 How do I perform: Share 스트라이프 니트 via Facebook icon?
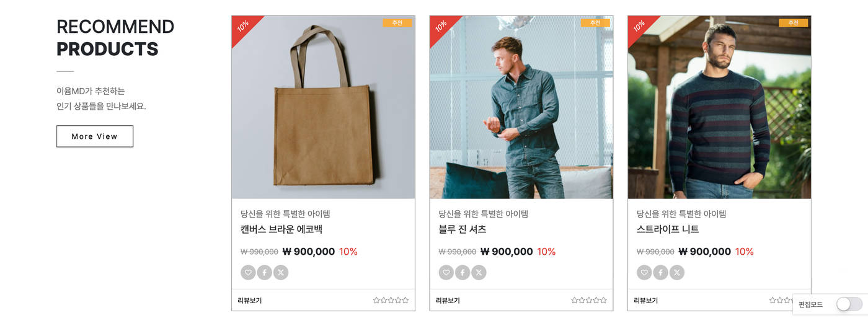point(661,272)
